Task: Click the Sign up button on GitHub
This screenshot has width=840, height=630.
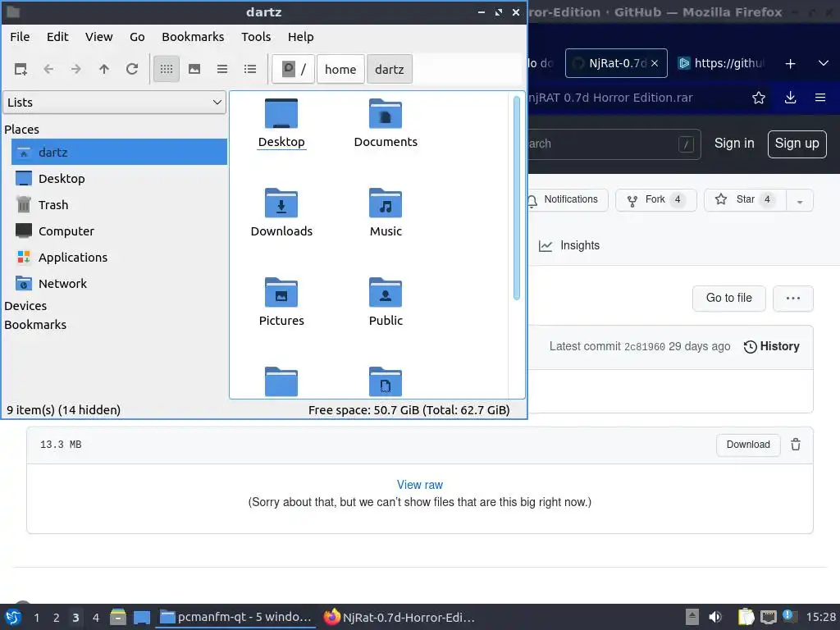Action: (797, 144)
